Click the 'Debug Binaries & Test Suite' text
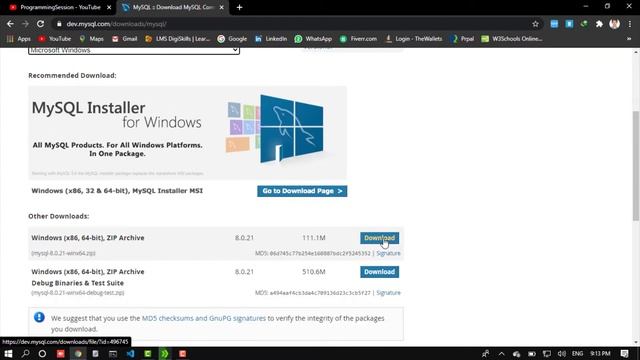Image resolution: width=640 pixels, height=360 pixels. coord(78,283)
